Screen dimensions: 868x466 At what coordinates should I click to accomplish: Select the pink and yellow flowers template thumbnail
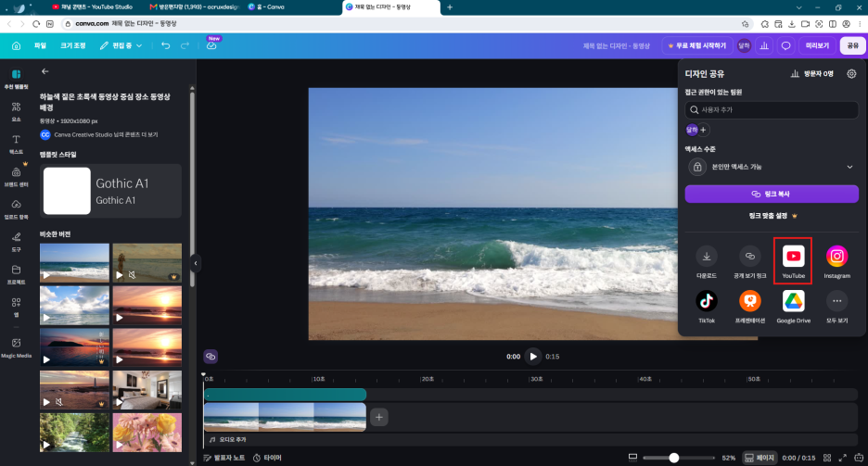click(147, 433)
